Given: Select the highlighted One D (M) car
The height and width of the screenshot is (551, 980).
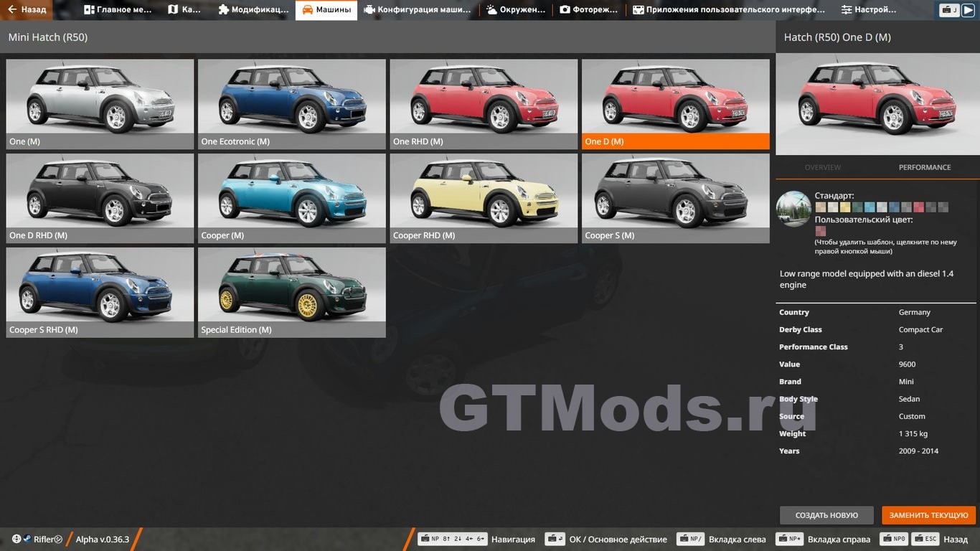Looking at the screenshot, I should coord(676,104).
